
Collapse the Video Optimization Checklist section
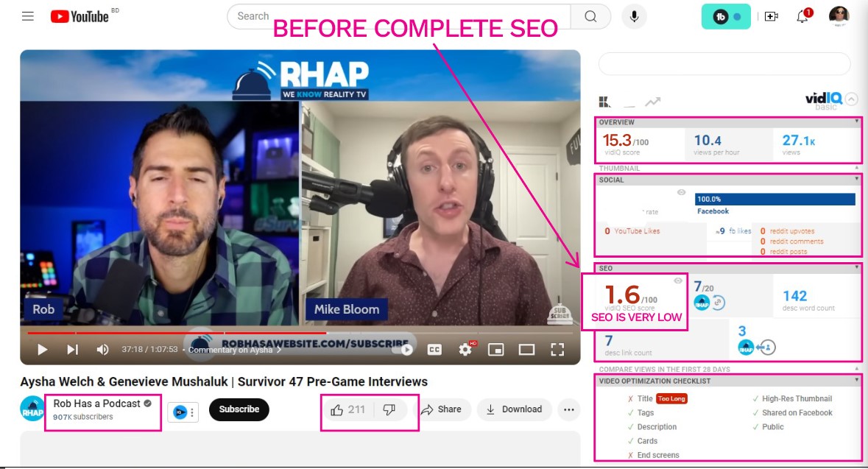tap(857, 381)
